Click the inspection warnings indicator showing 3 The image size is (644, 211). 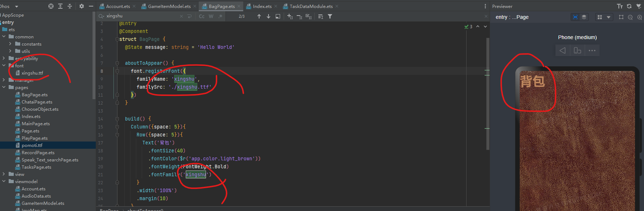468,26
